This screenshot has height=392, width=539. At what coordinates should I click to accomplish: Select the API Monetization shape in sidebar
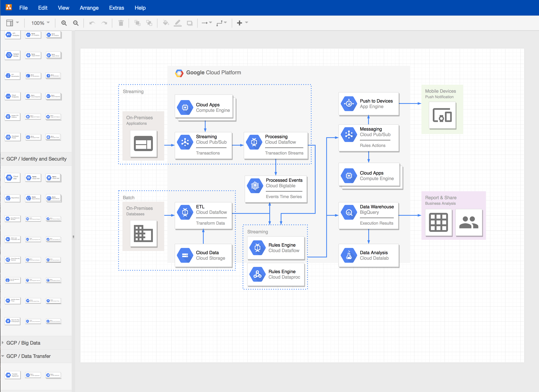coord(13,76)
